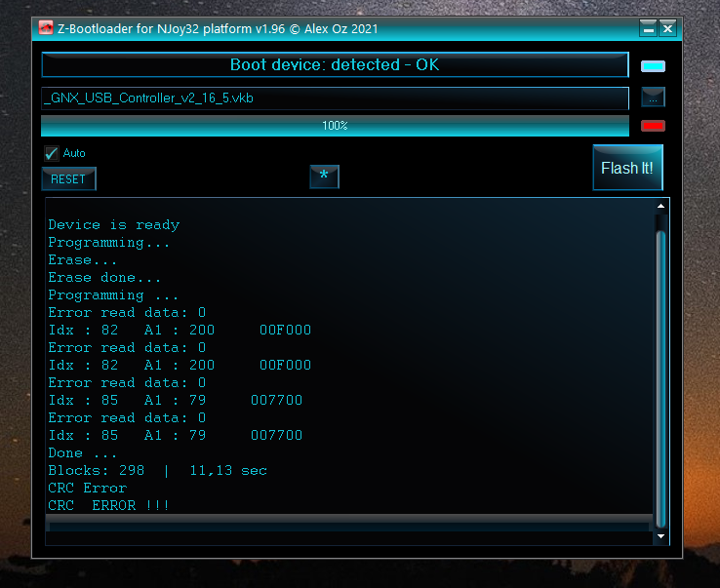The image size is (720, 588).
Task: Click the firmware file path field
Action: pyautogui.click(x=335, y=98)
